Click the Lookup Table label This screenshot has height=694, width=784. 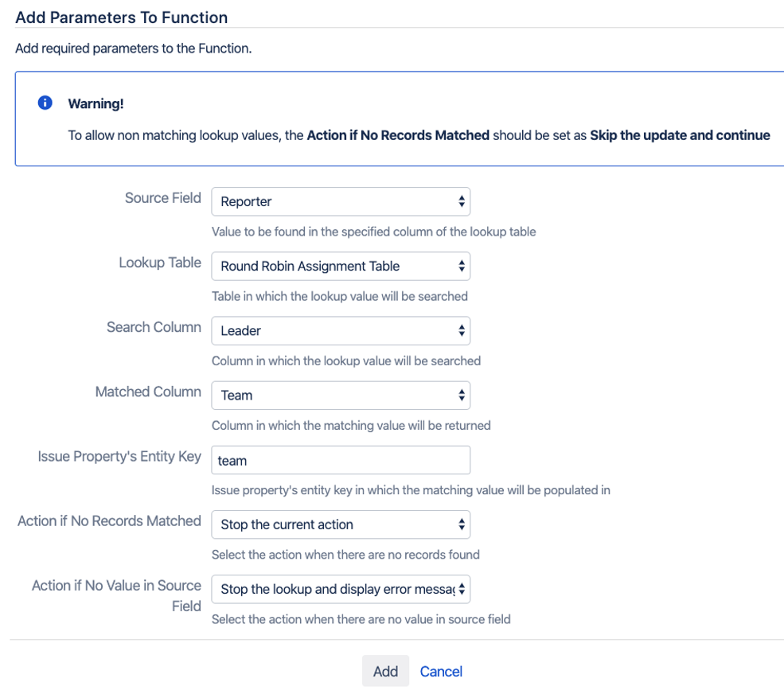click(x=159, y=263)
